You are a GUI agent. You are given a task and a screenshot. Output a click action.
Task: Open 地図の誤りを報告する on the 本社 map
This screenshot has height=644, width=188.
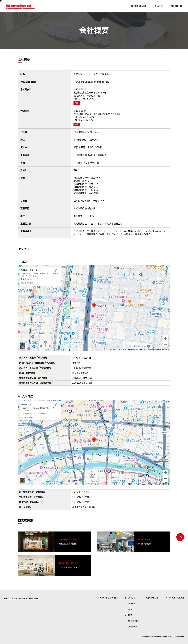[x=161, y=350]
